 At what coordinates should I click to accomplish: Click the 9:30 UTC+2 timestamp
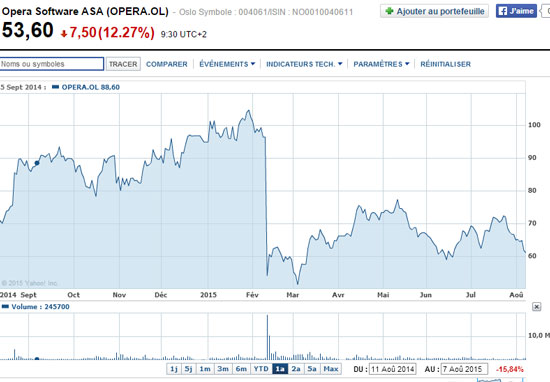tap(184, 34)
